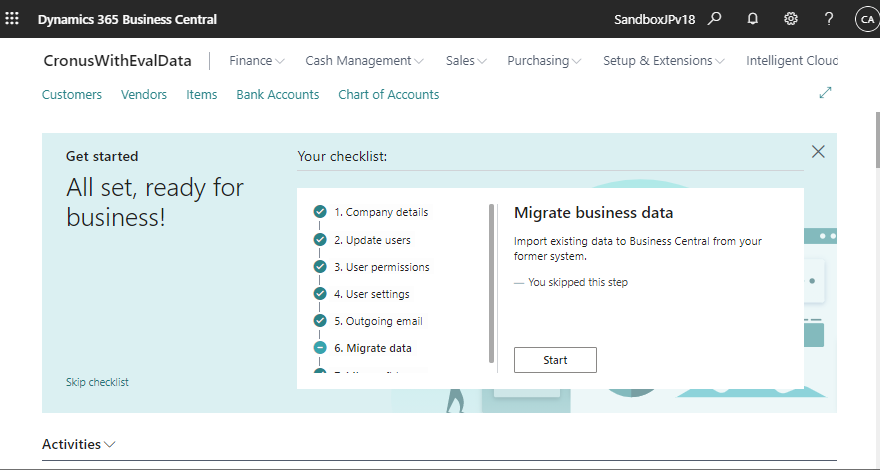Image resolution: width=880 pixels, height=470 pixels.
Task: Click the page vertical scrollbar
Action: point(877,139)
